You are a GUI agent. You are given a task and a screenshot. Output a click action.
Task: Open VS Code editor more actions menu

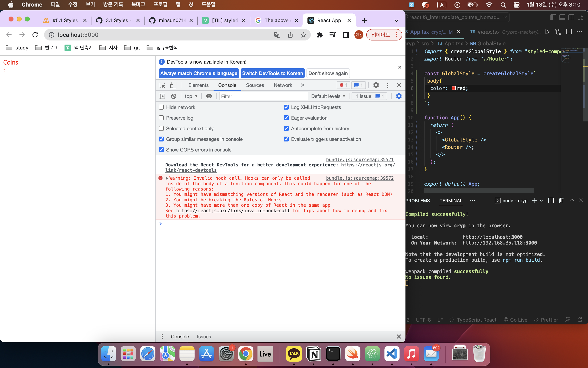(579, 32)
